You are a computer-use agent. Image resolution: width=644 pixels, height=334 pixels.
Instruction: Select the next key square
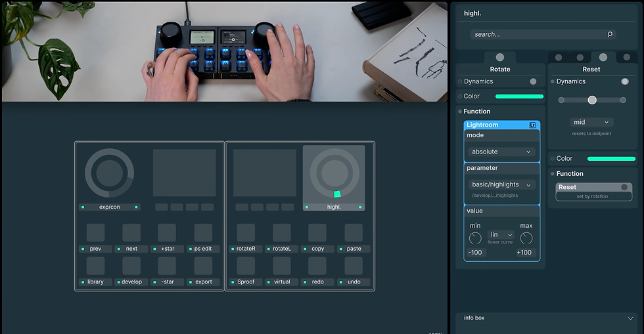click(131, 233)
